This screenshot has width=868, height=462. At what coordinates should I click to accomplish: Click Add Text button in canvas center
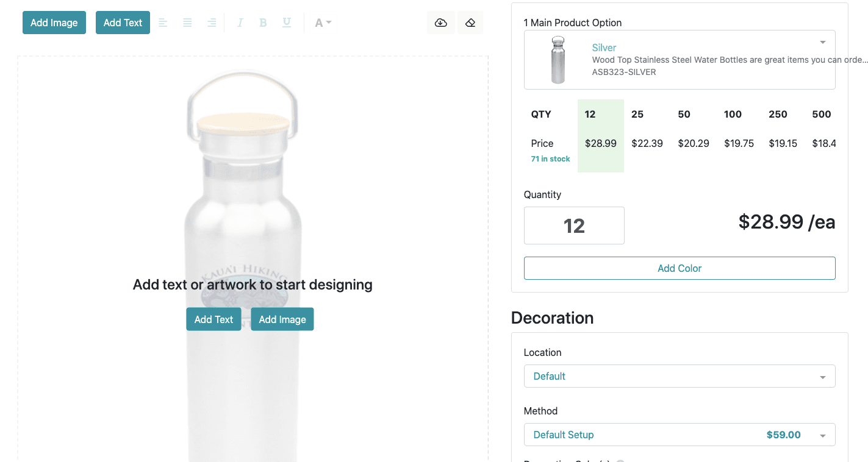point(213,319)
